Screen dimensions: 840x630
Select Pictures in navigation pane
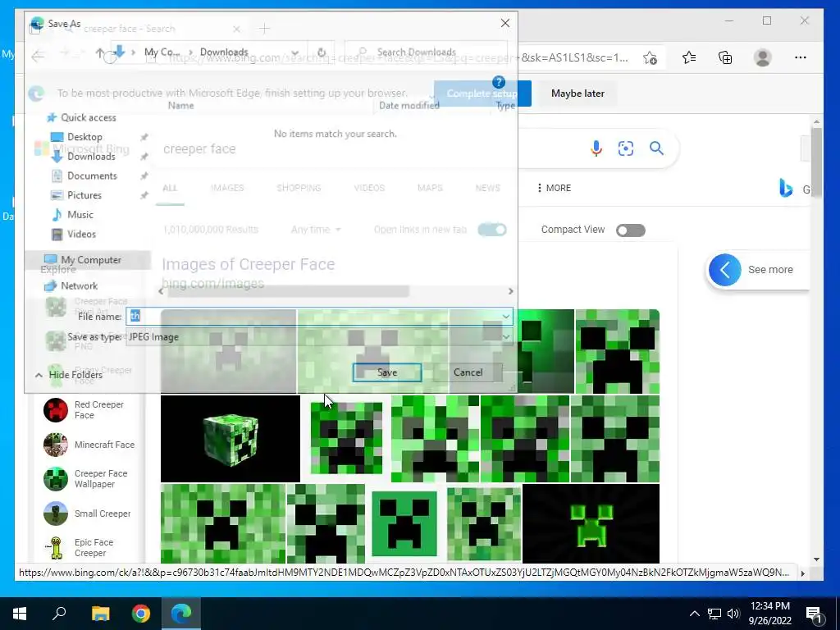pos(84,195)
